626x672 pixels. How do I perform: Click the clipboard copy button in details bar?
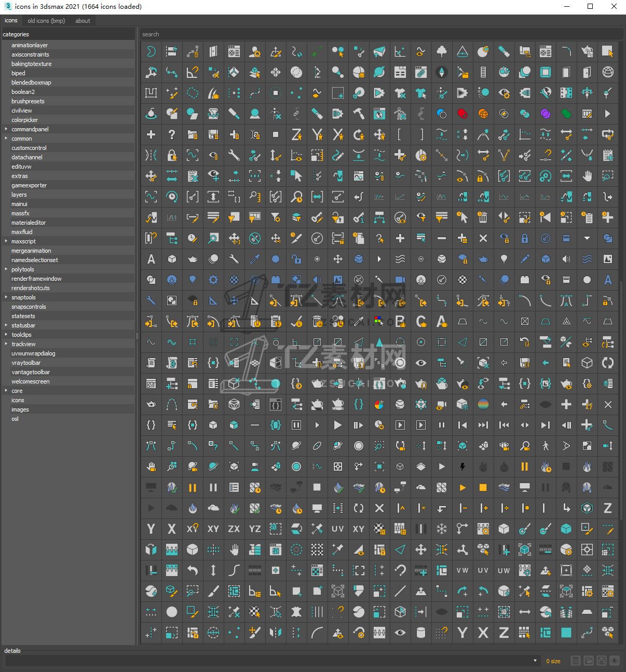point(576,661)
